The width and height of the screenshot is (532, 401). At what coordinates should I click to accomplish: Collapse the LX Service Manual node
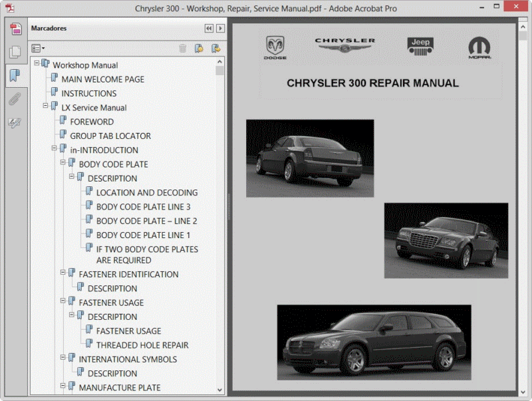(x=45, y=106)
